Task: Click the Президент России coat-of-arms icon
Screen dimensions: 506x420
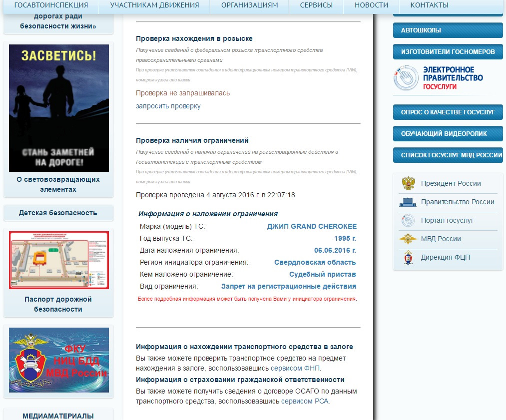Action: click(408, 183)
